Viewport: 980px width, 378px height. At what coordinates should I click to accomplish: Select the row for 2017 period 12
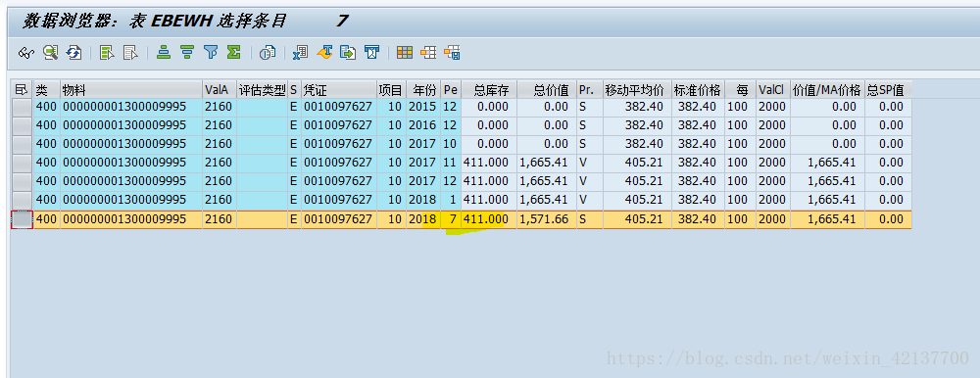(22, 182)
